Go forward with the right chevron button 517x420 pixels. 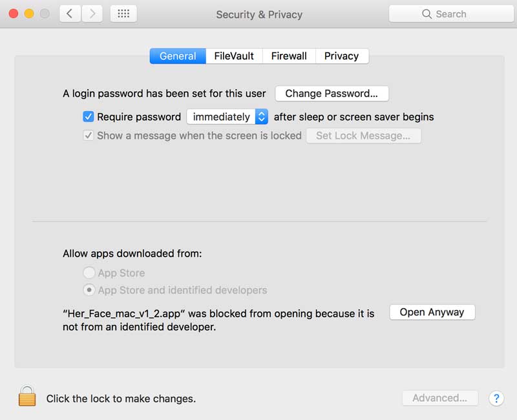pos(92,14)
